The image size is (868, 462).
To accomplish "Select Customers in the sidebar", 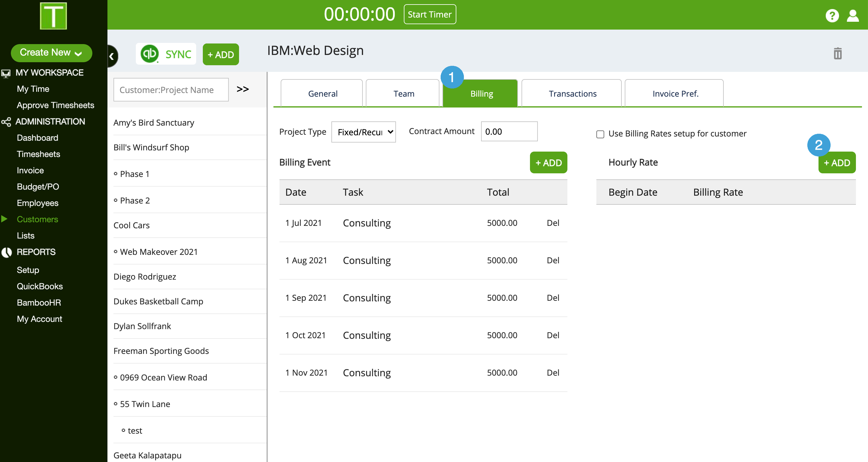I will (x=37, y=219).
